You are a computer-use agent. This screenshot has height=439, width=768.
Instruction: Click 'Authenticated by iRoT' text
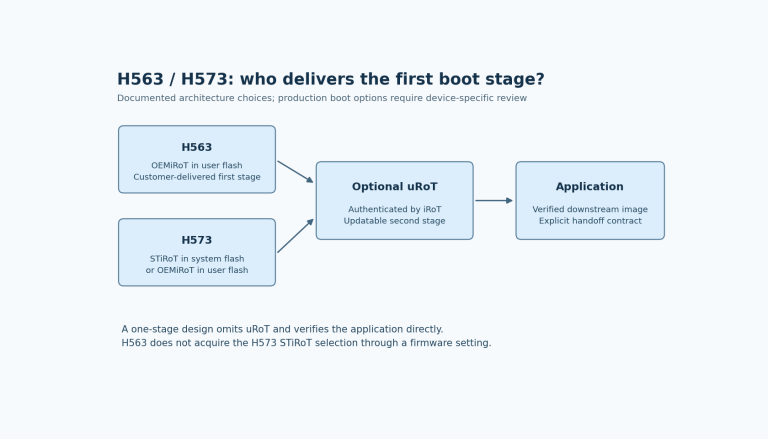click(394, 209)
